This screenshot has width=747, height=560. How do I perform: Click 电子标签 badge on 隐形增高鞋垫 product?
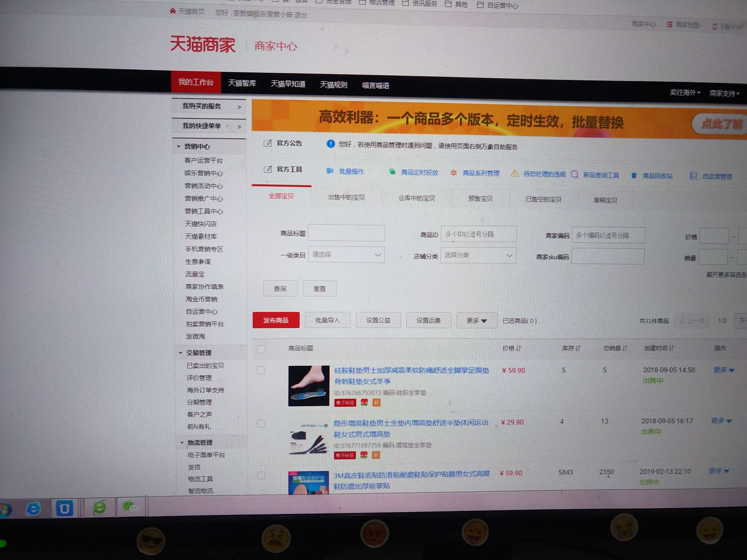pos(345,455)
